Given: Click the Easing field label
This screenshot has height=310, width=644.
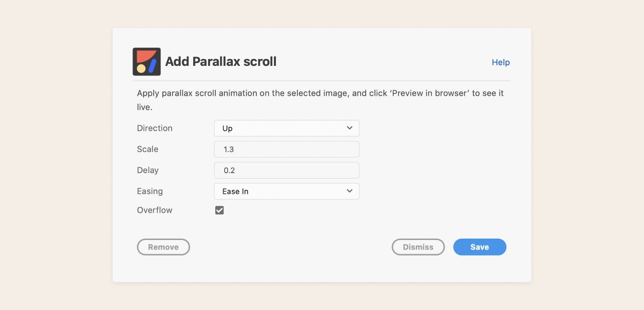Looking at the screenshot, I should pos(150,191).
